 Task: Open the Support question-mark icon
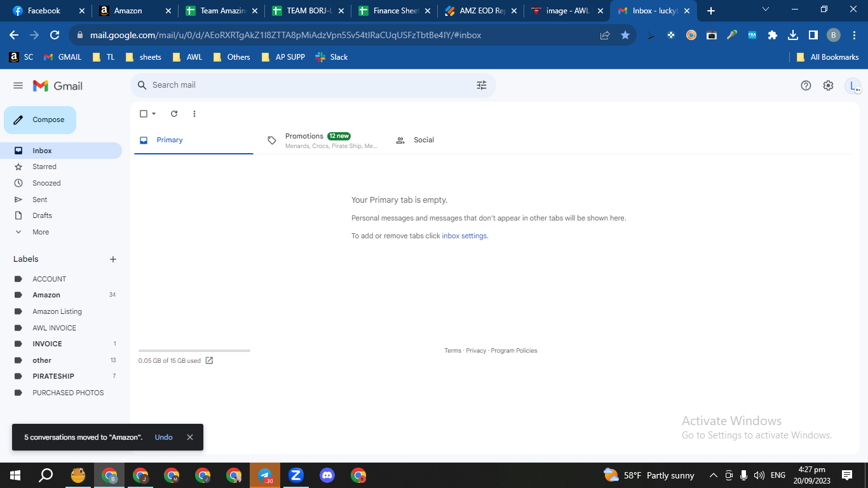pos(806,86)
